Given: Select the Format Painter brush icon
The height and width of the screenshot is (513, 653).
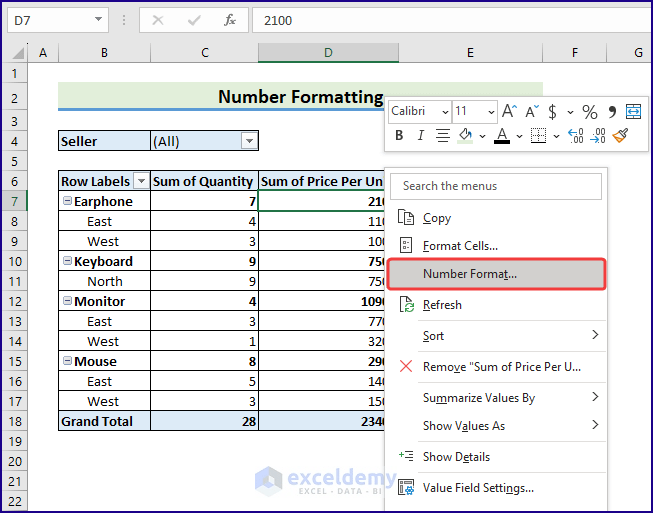Looking at the screenshot, I should click(620, 135).
